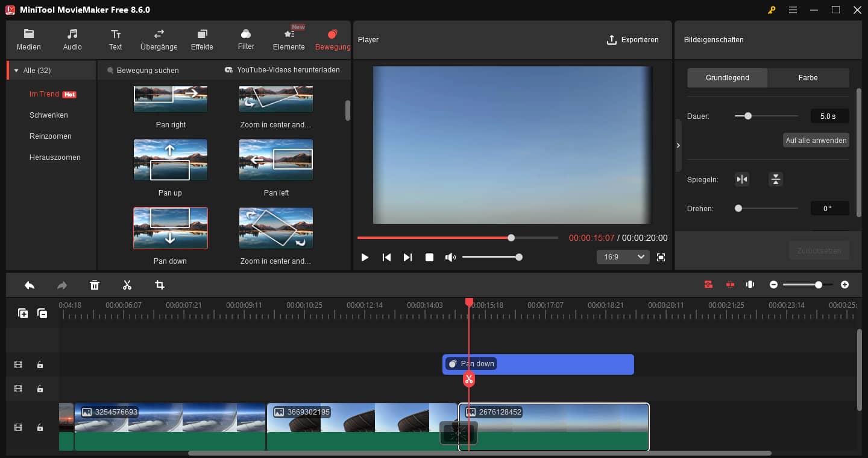Open the Übergänge tab
Viewport: 868px width, 458px height.
[x=159, y=39]
